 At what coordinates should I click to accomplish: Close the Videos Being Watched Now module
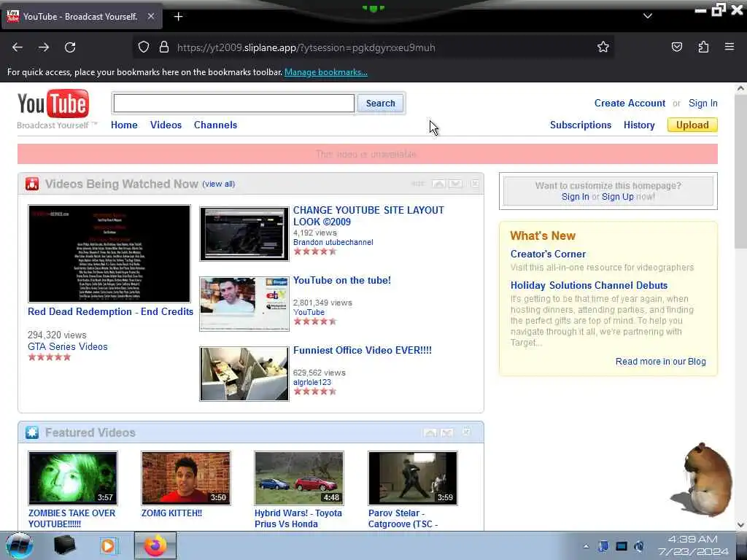475,184
